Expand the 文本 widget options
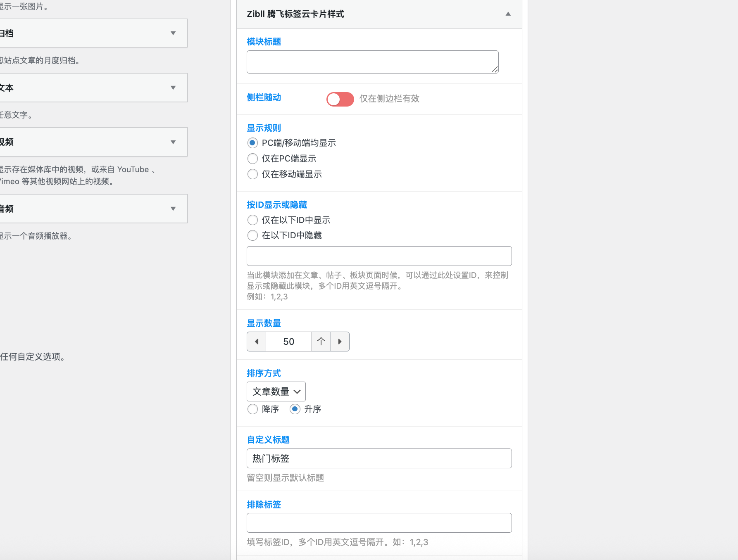 click(x=174, y=88)
